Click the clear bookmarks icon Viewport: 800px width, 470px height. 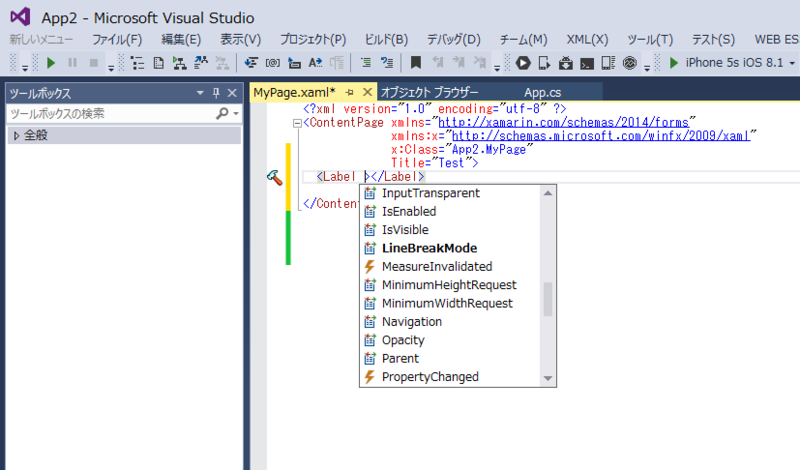[480, 63]
